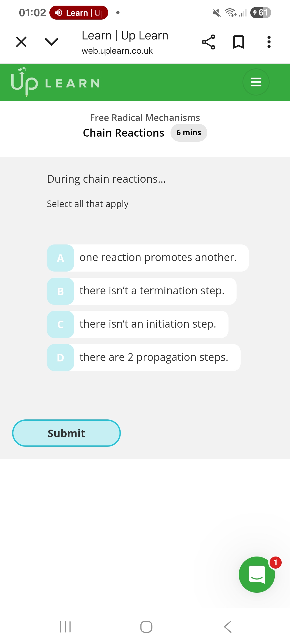Tap the web.uplearn.co.uk address text
Viewport: 290px width, 644px height.
pyautogui.click(x=117, y=51)
